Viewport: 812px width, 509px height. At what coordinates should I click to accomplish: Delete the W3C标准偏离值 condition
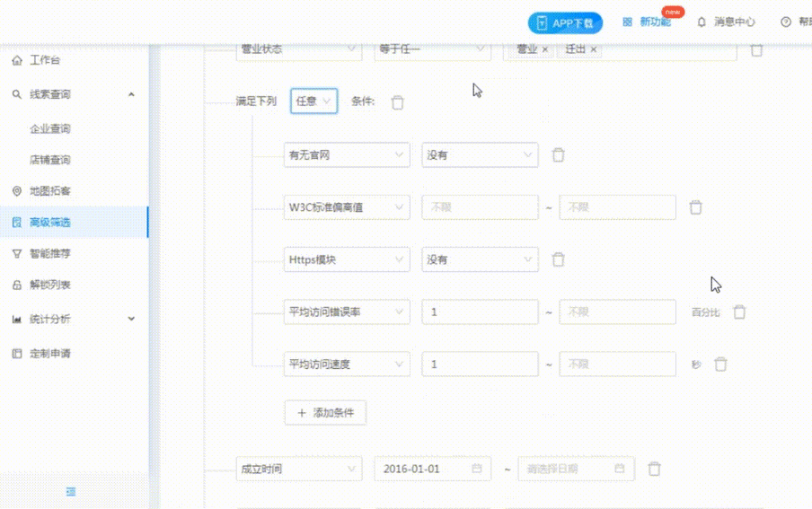[x=695, y=207]
